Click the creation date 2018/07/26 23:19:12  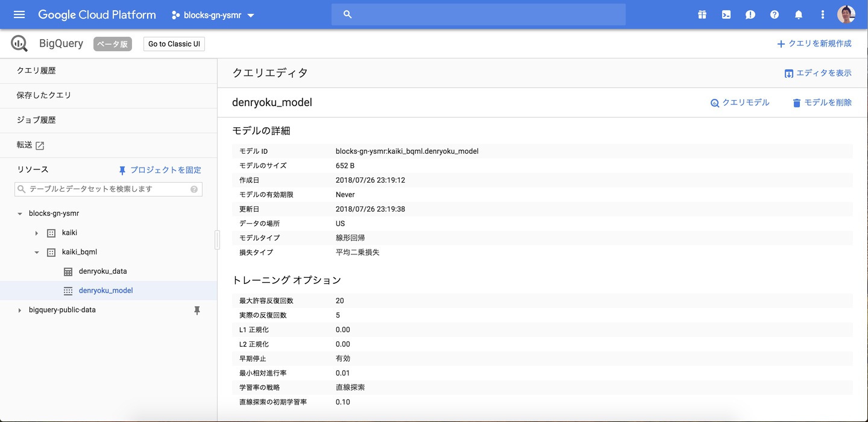370,180
